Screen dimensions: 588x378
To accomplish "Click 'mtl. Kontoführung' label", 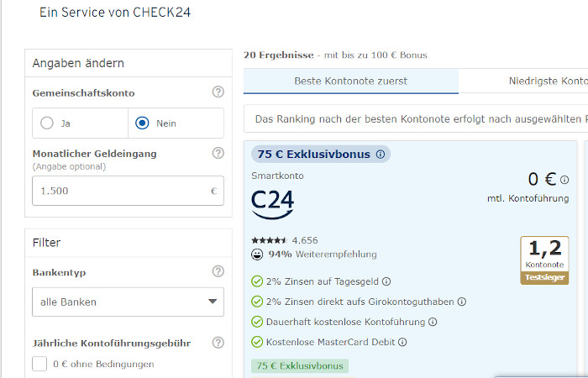I will [528, 198].
